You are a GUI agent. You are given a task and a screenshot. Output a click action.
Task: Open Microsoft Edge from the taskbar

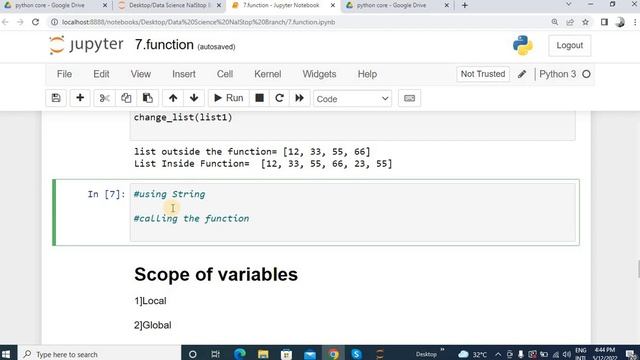coord(240,354)
